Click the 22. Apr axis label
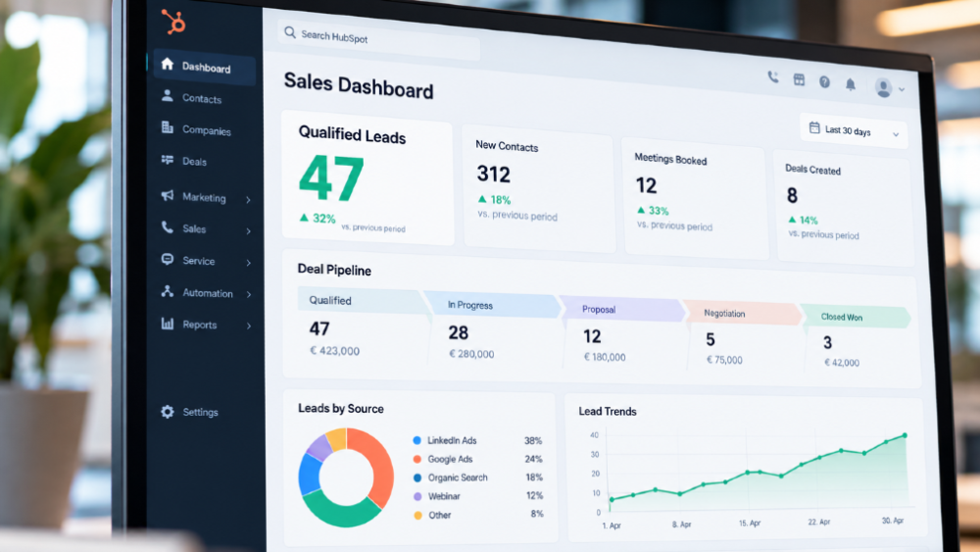This screenshot has width=980, height=552. pyautogui.click(x=818, y=522)
